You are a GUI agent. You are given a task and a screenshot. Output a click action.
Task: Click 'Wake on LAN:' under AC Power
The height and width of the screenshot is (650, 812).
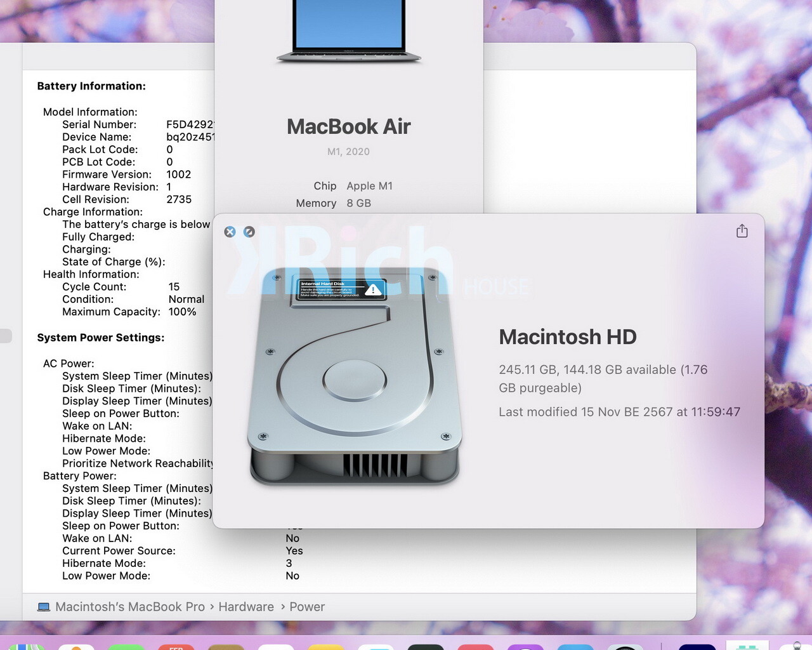tap(97, 426)
